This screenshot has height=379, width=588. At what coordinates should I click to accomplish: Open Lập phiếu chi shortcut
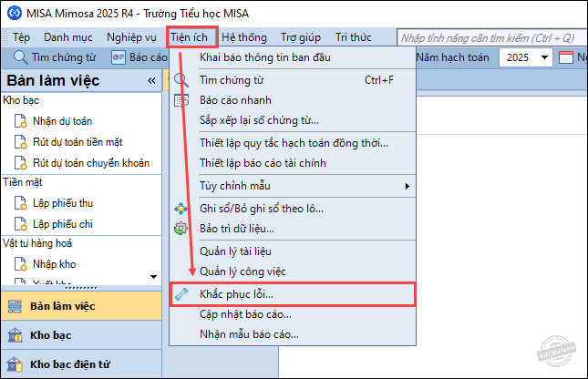click(63, 224)
